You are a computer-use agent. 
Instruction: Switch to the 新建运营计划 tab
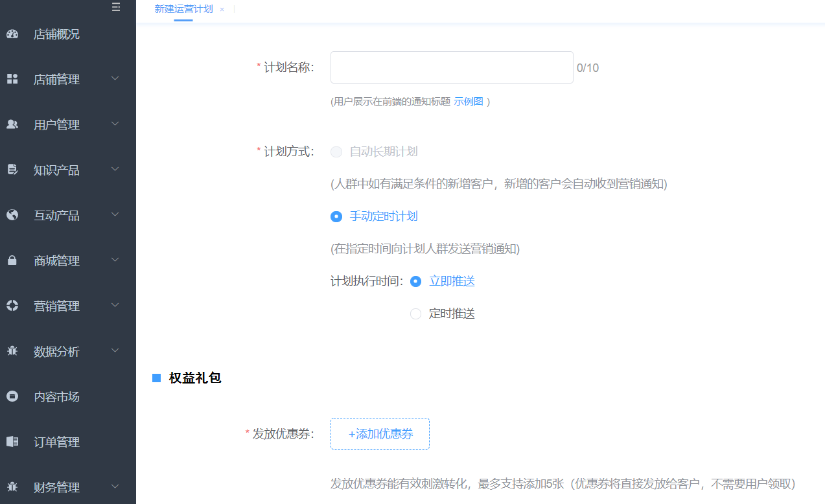pyautogui.click(x=183, y=9)
